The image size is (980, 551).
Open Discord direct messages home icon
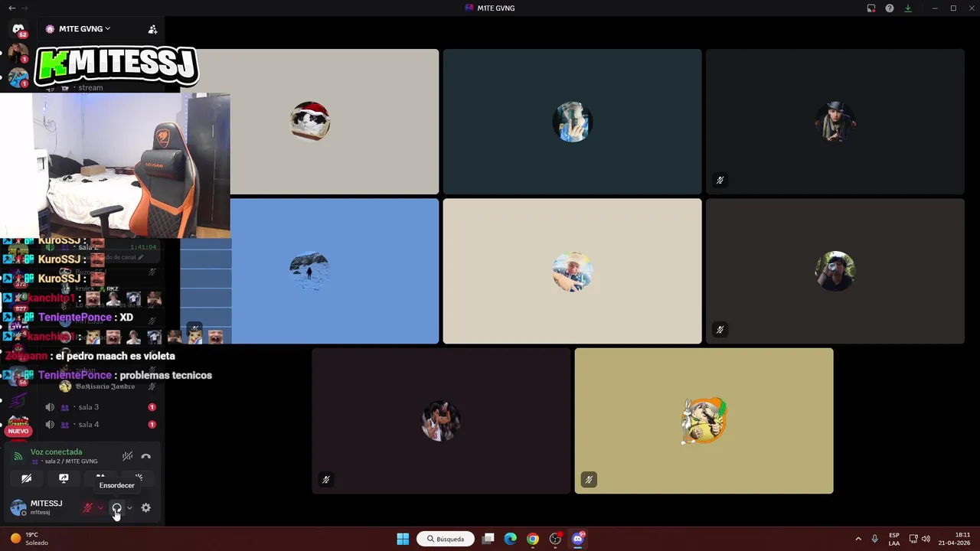click(x=18, y=29)
